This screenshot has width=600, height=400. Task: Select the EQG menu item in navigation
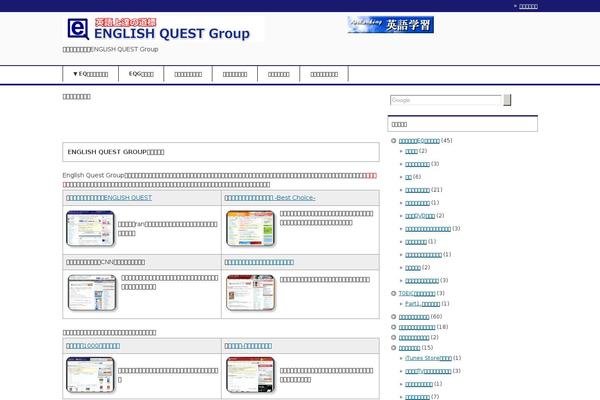coord(141,74)
